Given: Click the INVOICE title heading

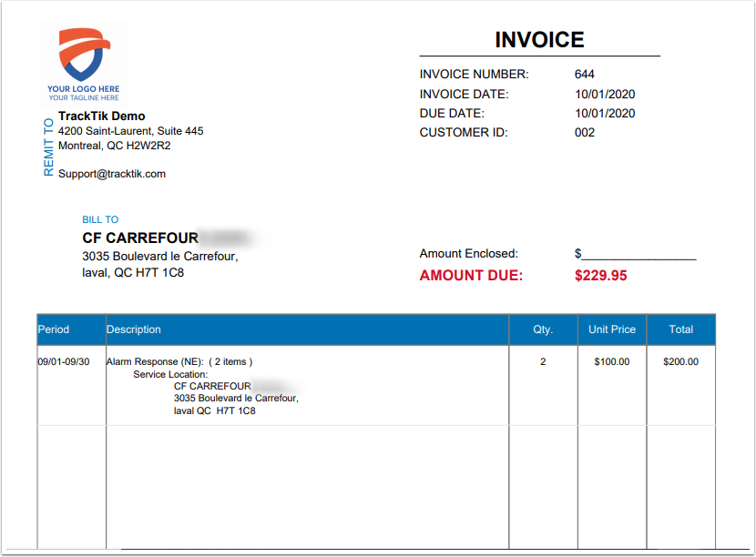Looking at the screenshot, I should tap(539, 40).
